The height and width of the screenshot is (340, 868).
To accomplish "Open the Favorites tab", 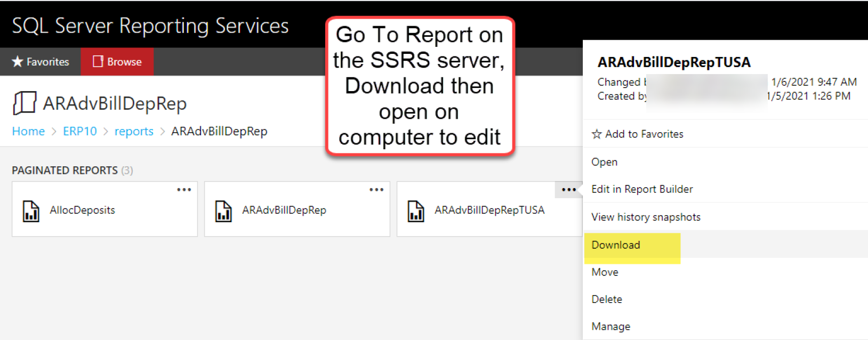I will (41, 62).
